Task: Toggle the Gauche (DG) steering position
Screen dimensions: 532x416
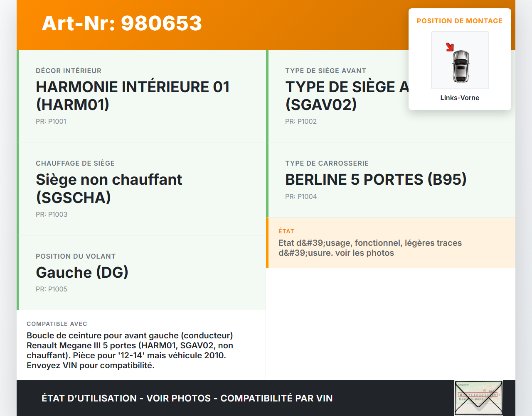Action: pos(82,273)
